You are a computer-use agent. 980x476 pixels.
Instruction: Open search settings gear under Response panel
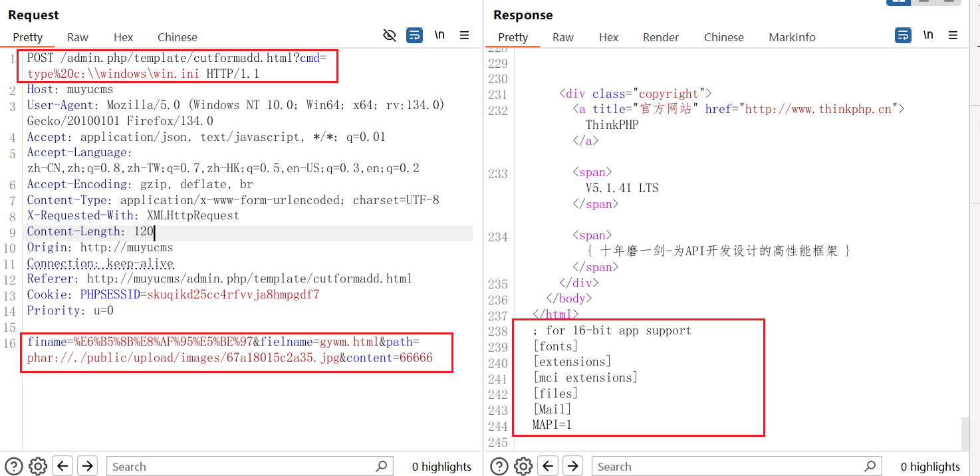[x=523, y=466]
